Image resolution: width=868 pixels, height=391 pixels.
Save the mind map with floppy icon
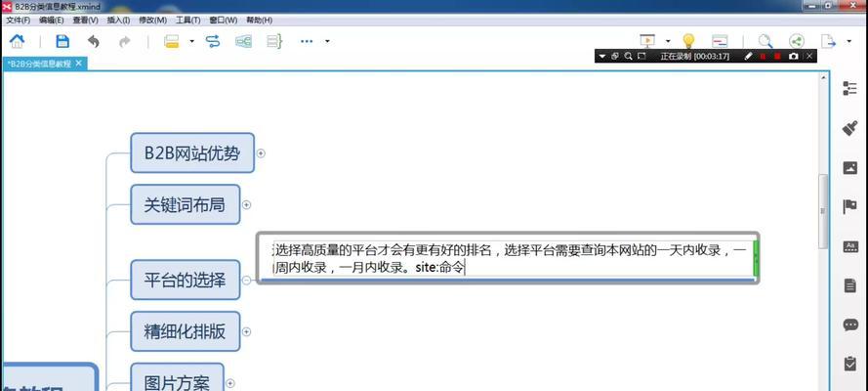(62, 41)
